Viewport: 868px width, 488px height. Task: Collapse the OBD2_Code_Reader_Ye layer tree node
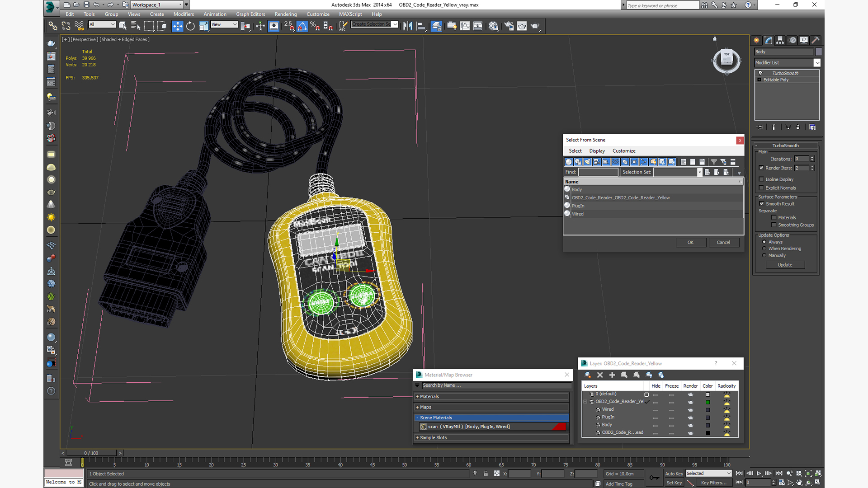[585, 401]
